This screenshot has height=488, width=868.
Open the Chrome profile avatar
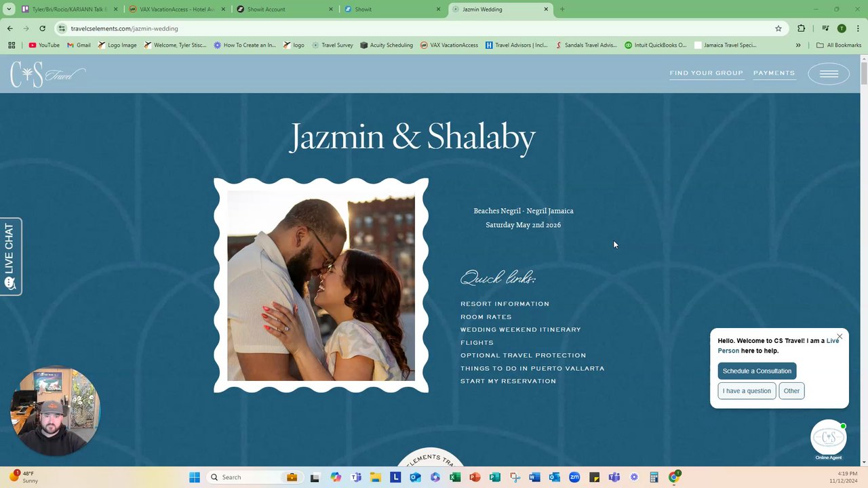click(x=842, y=28)
